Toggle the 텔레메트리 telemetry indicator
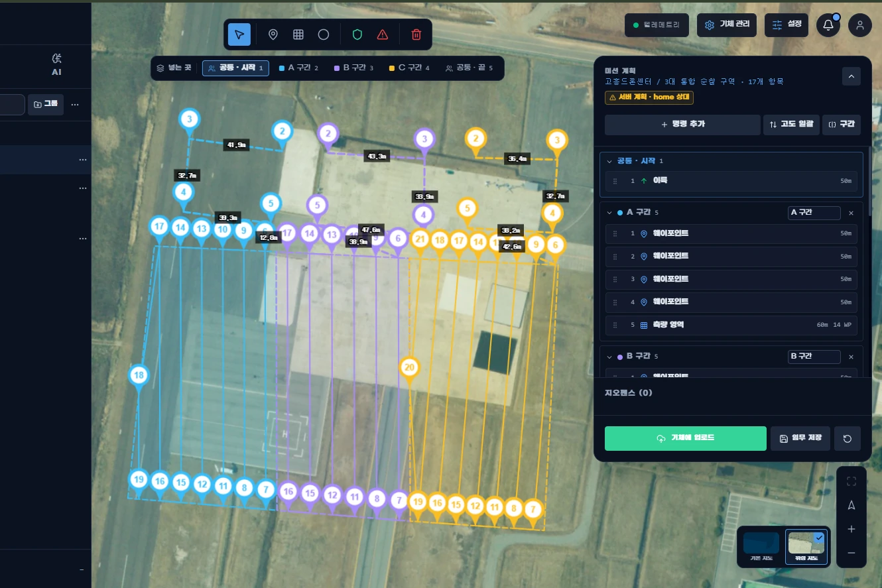 (x=657, y=25)
